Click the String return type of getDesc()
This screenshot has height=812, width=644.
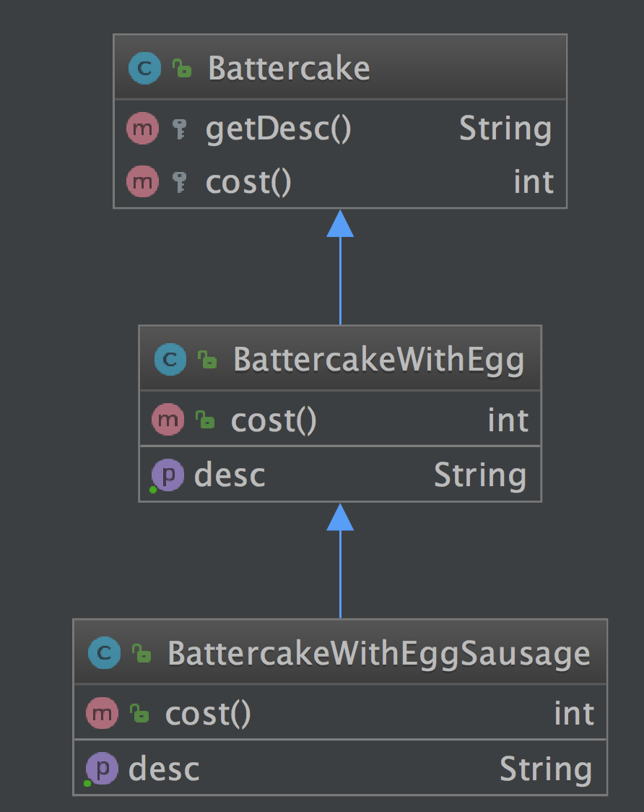point(505,129)
